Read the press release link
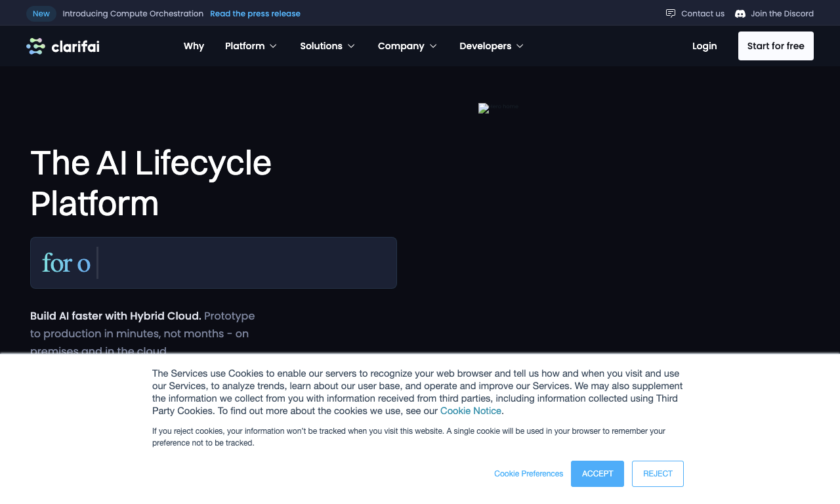The image size is (840, 504). [255, 14]
